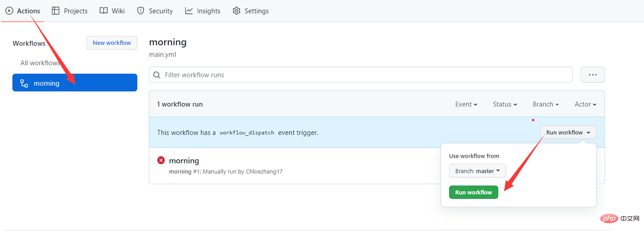Click the search magnifier icon
Image resolution: width=644 pixels, height=233 pixels.
157,75
